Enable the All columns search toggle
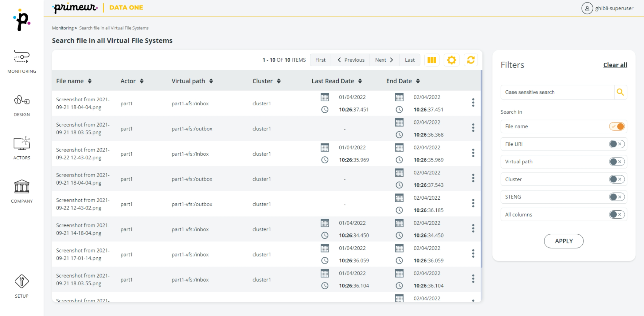Screen dimensions: 644x316 [617, 214]
